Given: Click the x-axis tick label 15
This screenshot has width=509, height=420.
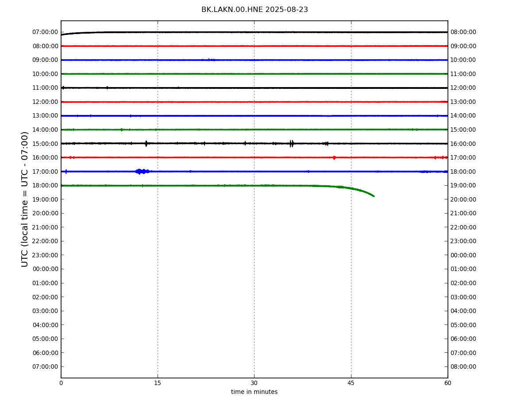Looking at the screenshot, I should [158, 383].
